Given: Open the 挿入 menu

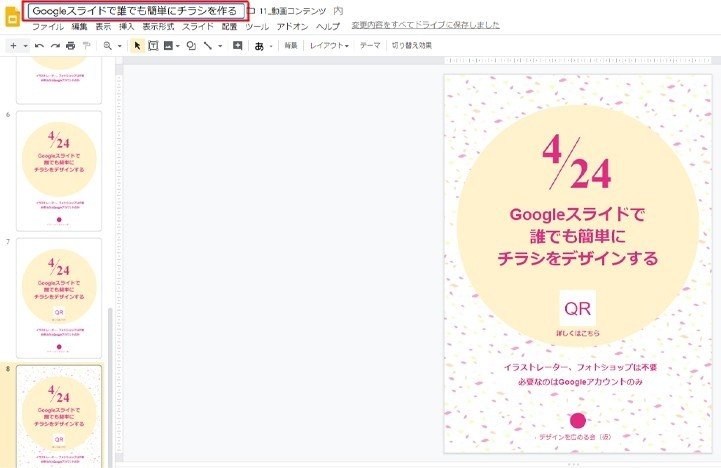Looking at the screenshot, I should click(126, 27).
